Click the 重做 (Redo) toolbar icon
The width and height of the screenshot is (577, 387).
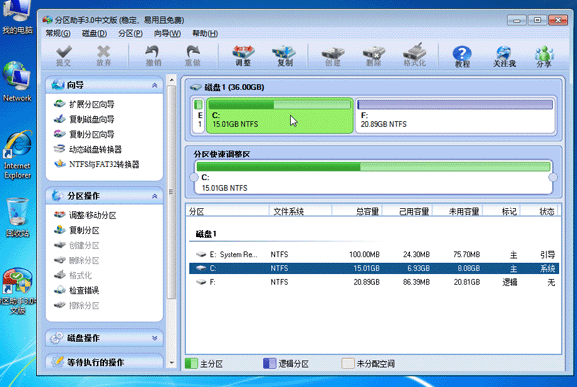(x=192, y=56)
